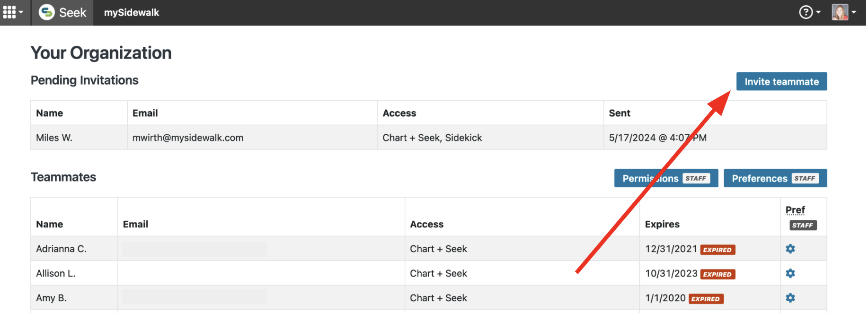
Task: Open the preferences gear for Amy B.
Action: [790, 298]
